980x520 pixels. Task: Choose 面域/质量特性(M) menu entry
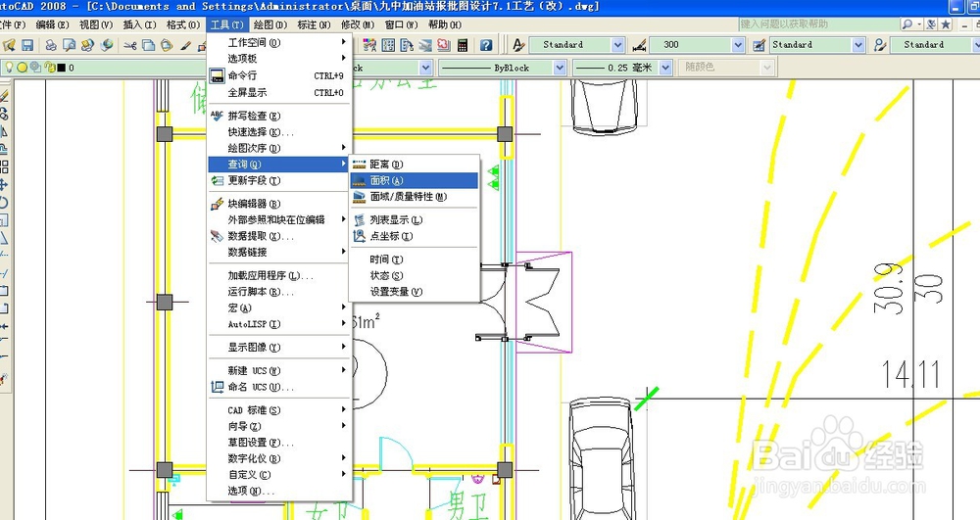(x=414, y=197)
